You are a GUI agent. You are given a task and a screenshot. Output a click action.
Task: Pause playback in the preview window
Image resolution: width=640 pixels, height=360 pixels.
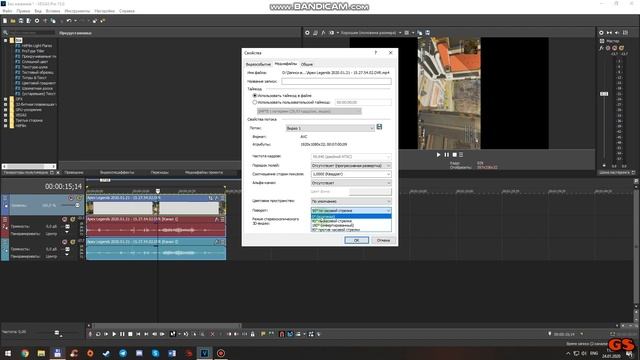tap(446, 155)
